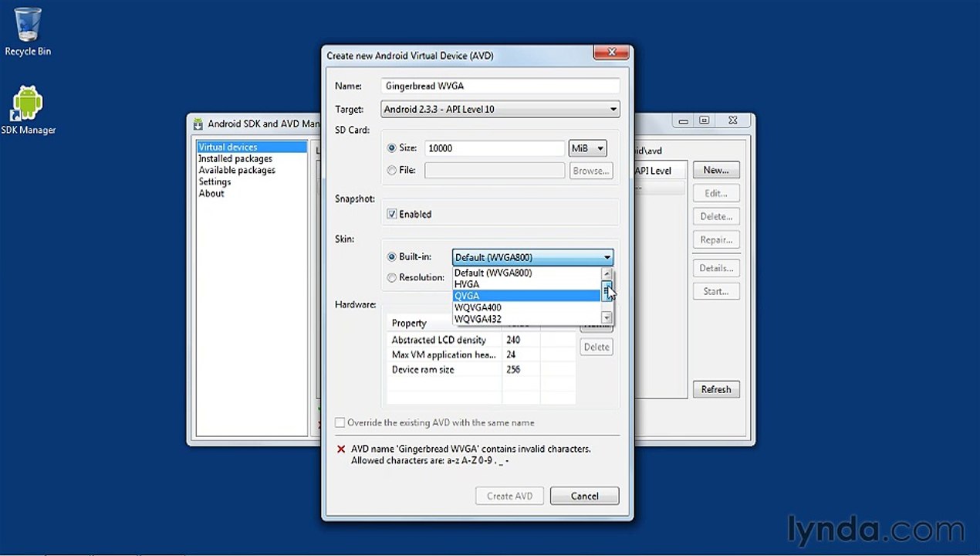
Task: Click the skin list scroll down arrow
Action: 607,318
